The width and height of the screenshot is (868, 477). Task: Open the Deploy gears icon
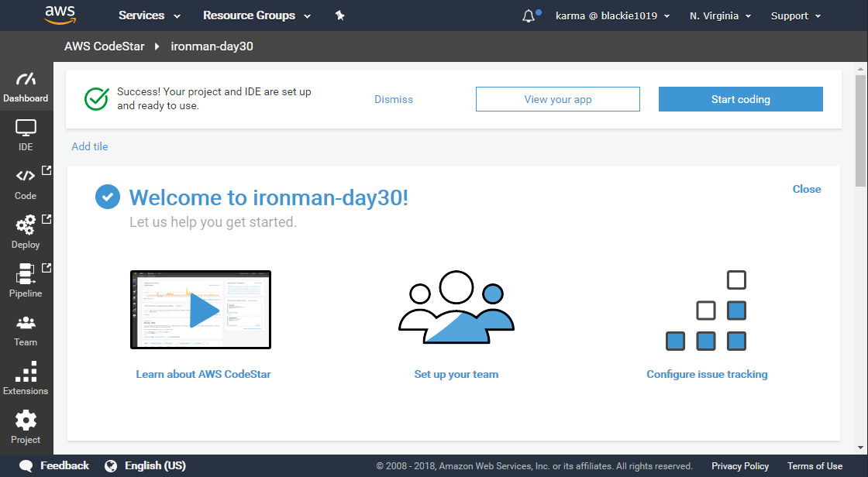pos(26,226)
